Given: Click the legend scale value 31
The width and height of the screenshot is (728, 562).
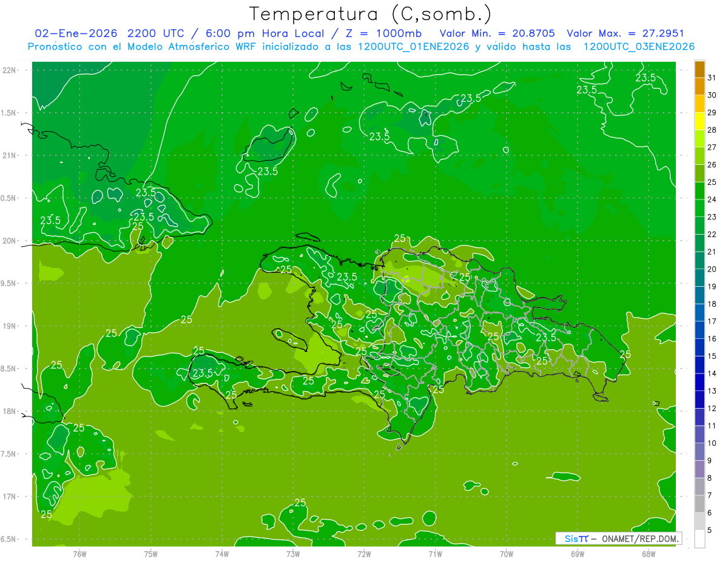Looking at the screenshot, I should click(712, 78).
